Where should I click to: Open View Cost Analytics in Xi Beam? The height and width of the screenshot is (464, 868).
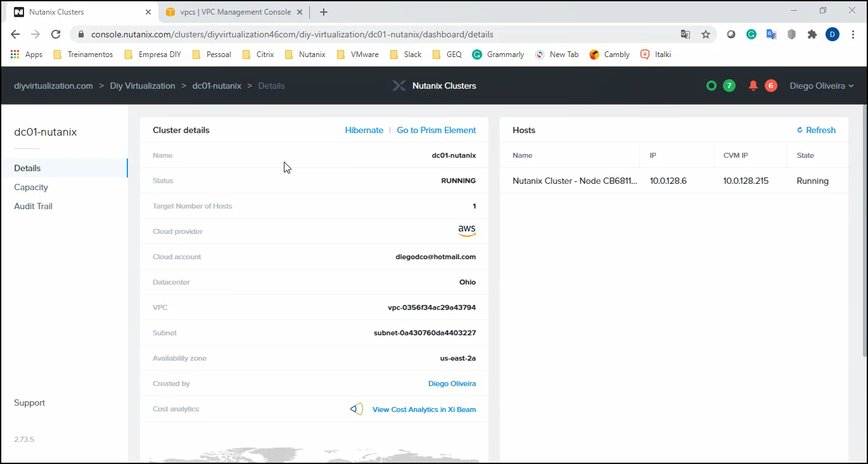(x=424, y=409)
